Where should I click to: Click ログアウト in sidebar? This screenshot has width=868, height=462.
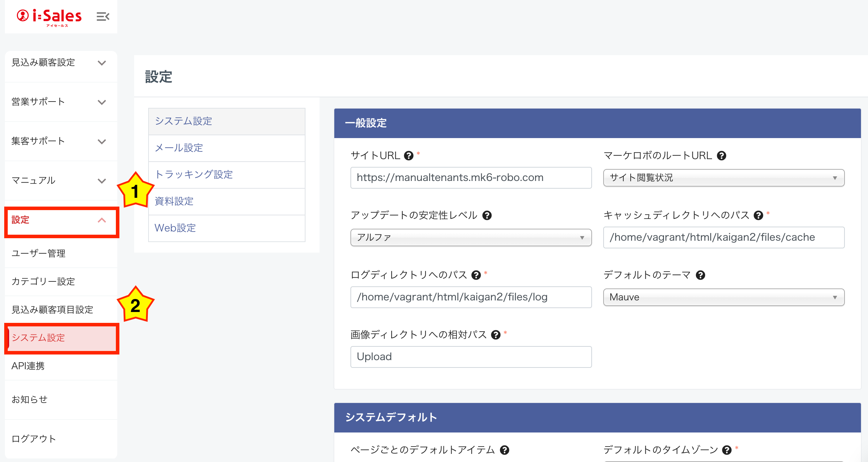[x=34, y=439]
